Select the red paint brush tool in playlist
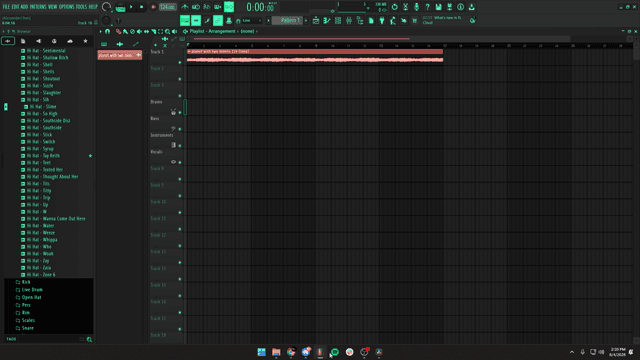The width and height of the screenshot is (640, 360). click(x=118, y=31)
